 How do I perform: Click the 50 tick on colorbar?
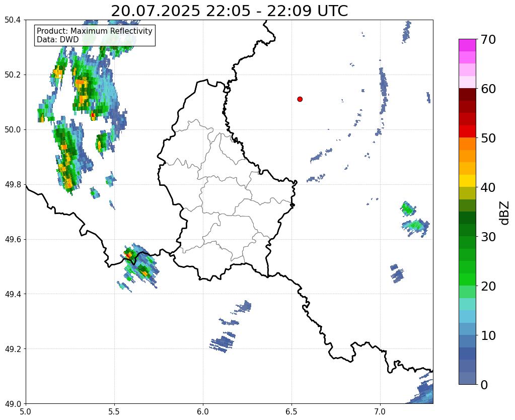tap(488, 138)
